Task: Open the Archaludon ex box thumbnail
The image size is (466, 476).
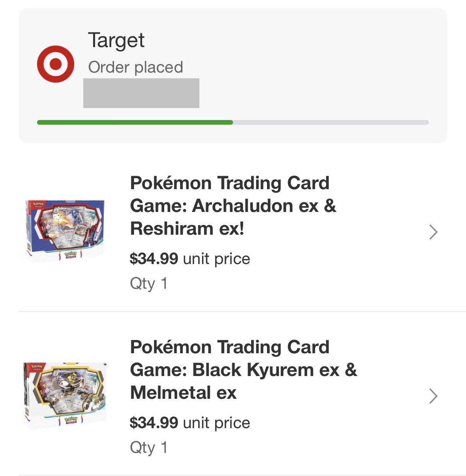Action: (x=65, y=230)
